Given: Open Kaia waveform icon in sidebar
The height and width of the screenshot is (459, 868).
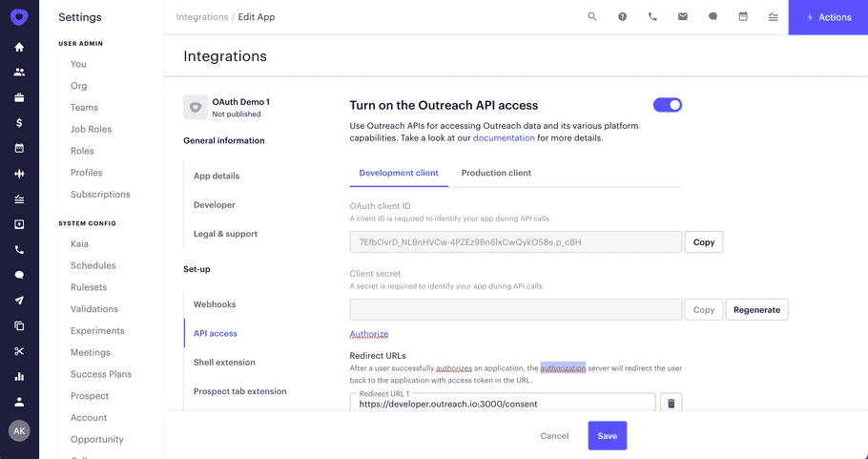Looking at the screenshot, I should coord(19,174).
